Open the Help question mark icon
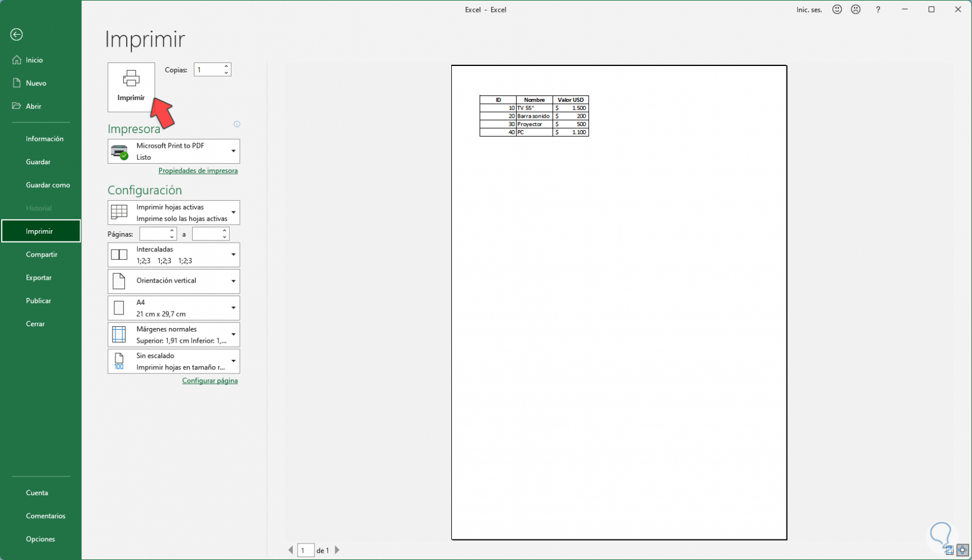 pos(878,9)
